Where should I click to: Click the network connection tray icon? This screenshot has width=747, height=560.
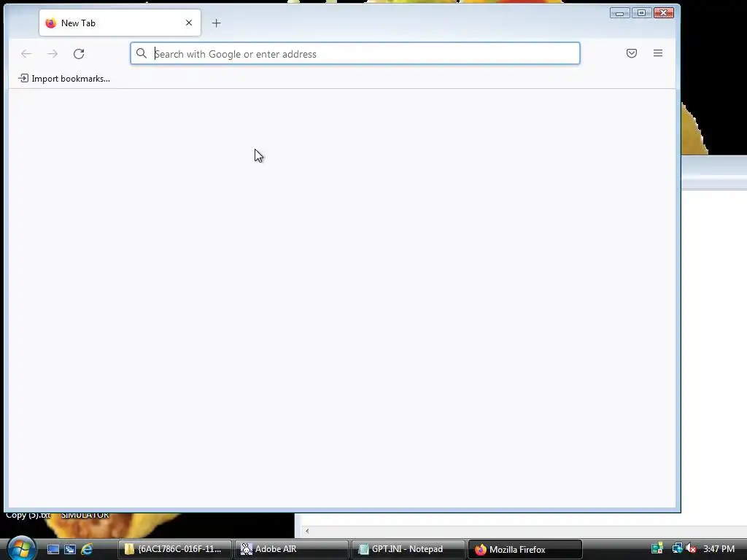point(677,549)
